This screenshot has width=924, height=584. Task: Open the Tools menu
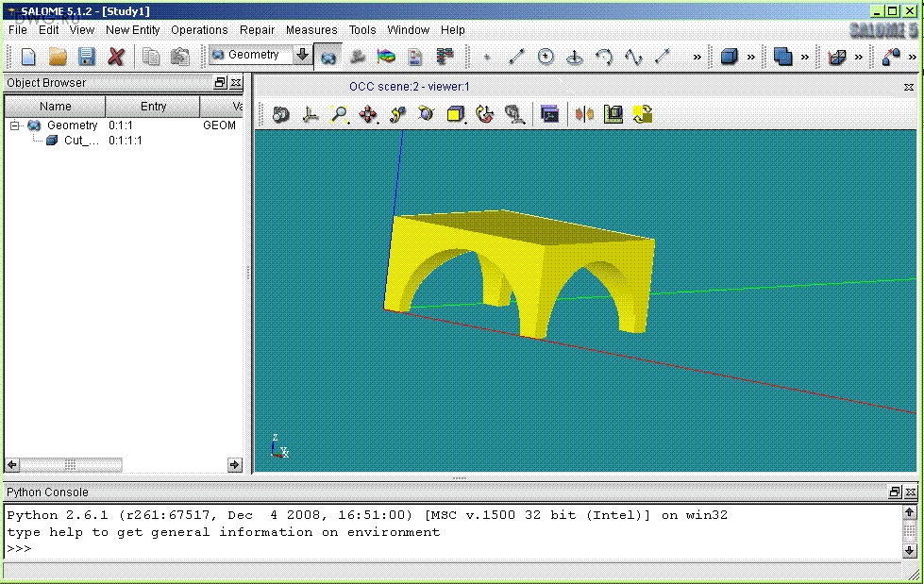pyautogui.click(x=362, y=30)
